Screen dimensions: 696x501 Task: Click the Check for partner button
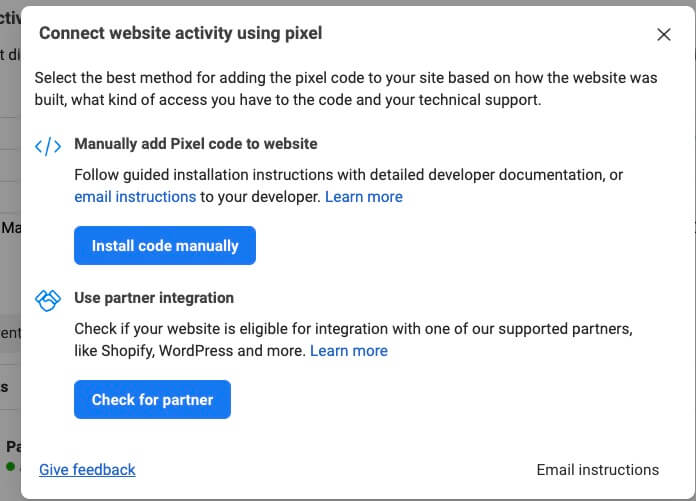click(x=152, y=399)
